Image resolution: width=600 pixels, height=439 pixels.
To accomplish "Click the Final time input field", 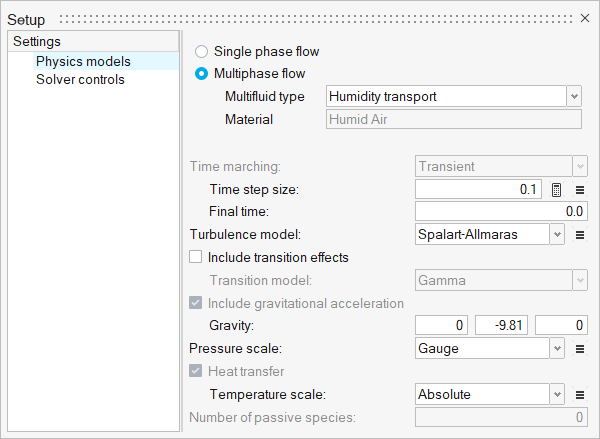I will point(500,212).
